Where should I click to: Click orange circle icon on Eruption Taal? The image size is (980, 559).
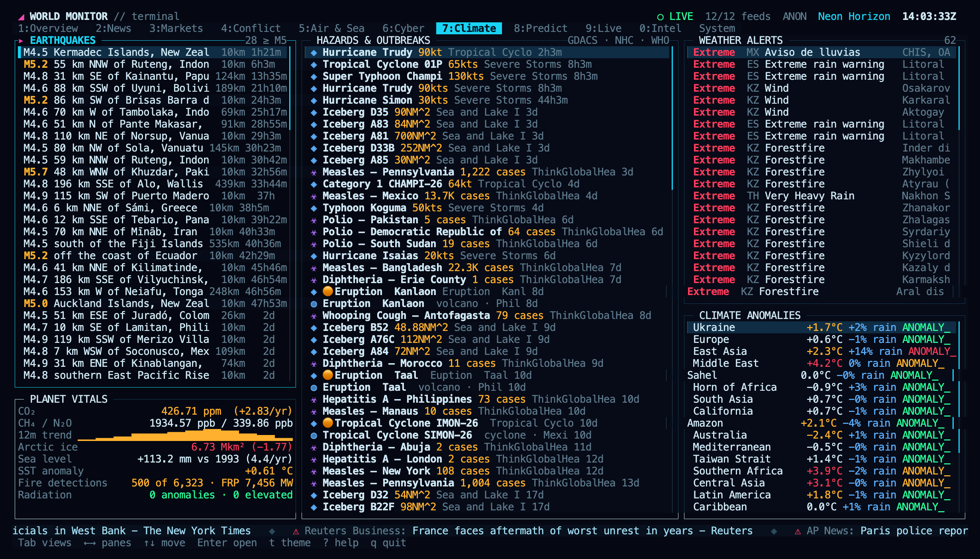(328, 375)
